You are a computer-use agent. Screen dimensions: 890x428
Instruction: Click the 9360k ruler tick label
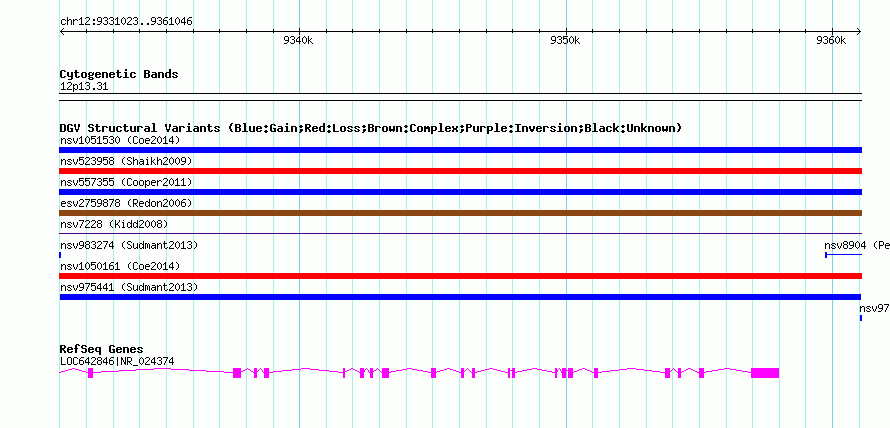tap(831, 40)
